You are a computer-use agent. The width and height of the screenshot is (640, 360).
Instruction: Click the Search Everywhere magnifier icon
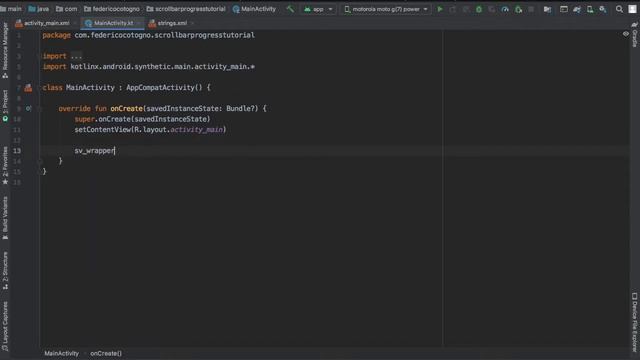coord(619,9)
